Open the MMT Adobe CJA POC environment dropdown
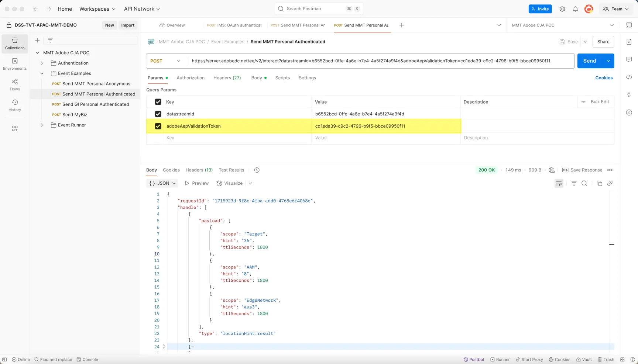The height and width of the screenshot is (364, 638). coord(563,25)
